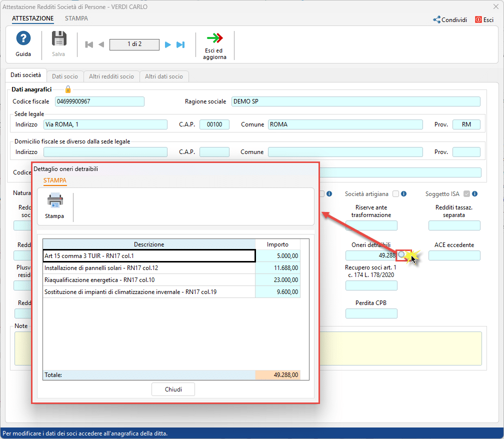The width and height of the screenshot is (504, 439).
Task: Uncheck the Soggetto ISA checkbox
Action: tap(465, 193)
